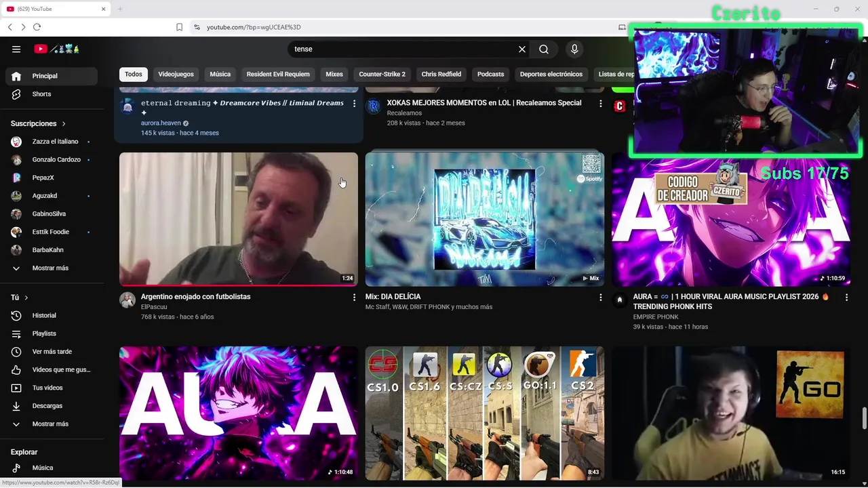Open site info icon in address bar
The width and height of the screenshot is (868, 488).
(197, 27)
